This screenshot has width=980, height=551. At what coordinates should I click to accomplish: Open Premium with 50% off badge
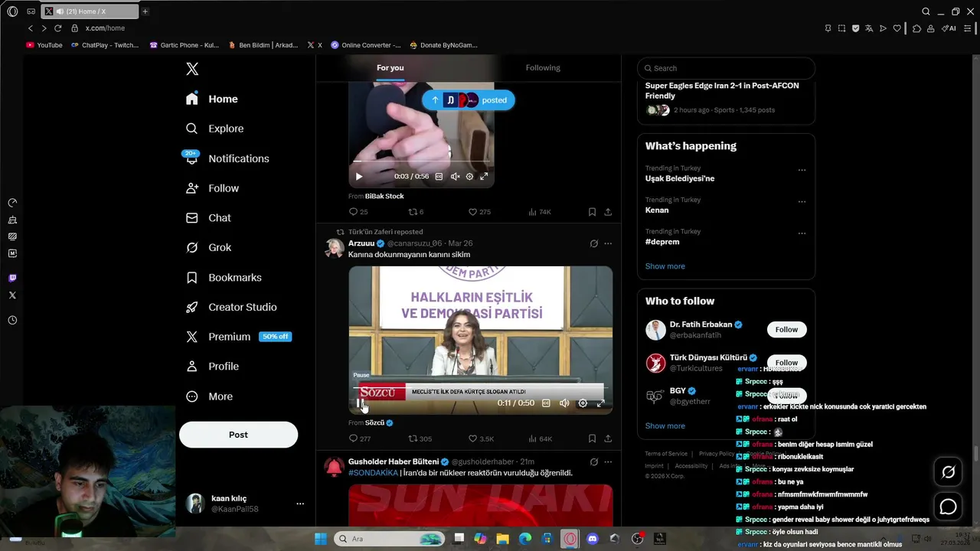coord(239,337)
